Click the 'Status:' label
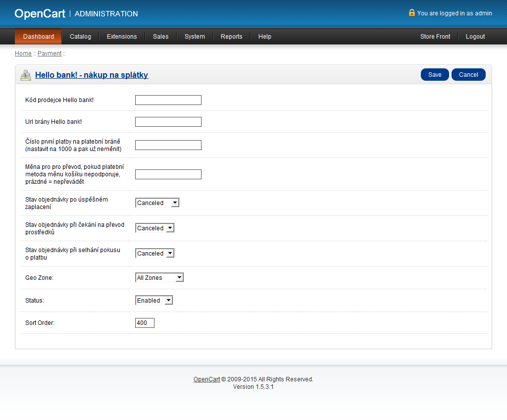This screenshot has height=420, width=507. click(x=35, y=301)
